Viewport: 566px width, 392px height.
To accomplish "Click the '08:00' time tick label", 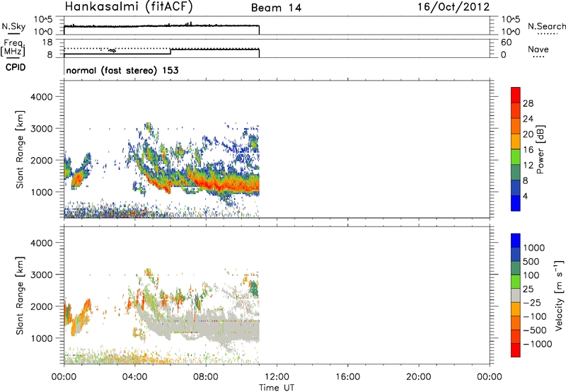I will coord(206,377).
